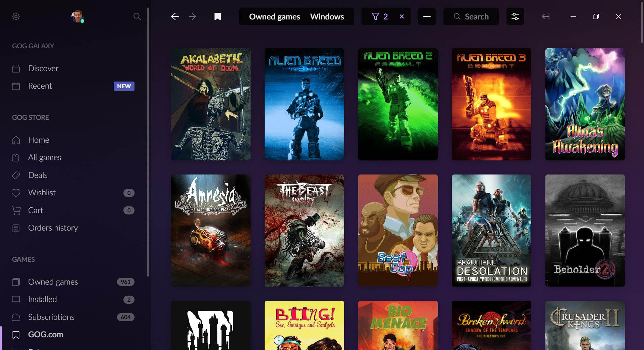Click the Owned games filter chip

274,16
